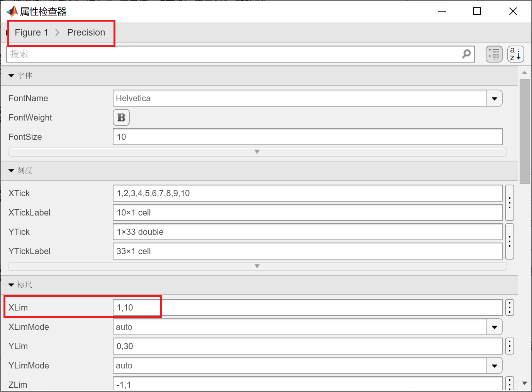
Task: Toggle the bold FontWeight button
Action: 121,117
